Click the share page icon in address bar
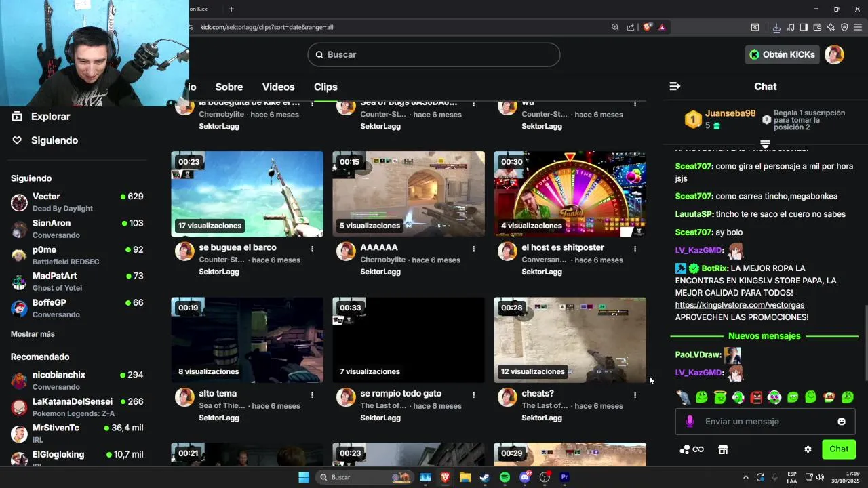This screenshot has width=868, height=488. point(631,27)
